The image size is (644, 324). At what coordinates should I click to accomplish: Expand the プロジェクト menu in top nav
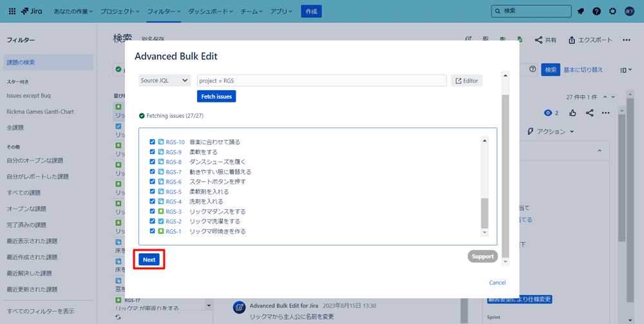click(x=120, y=12)
